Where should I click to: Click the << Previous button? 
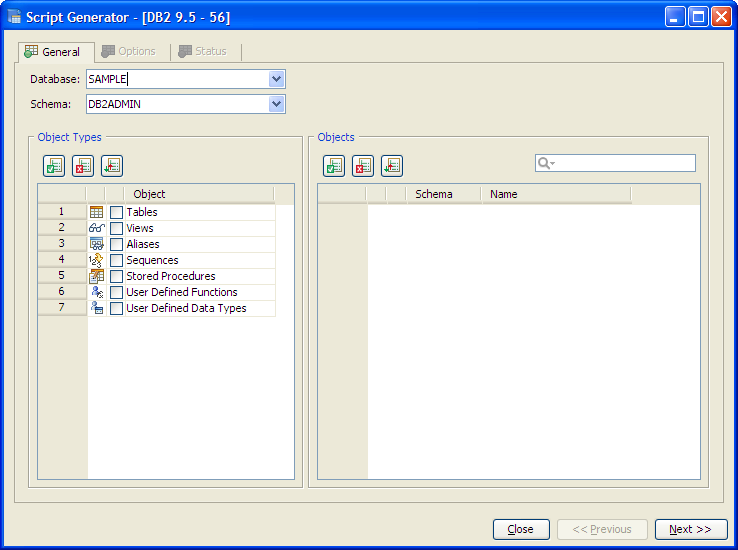[x=602, y=529]
